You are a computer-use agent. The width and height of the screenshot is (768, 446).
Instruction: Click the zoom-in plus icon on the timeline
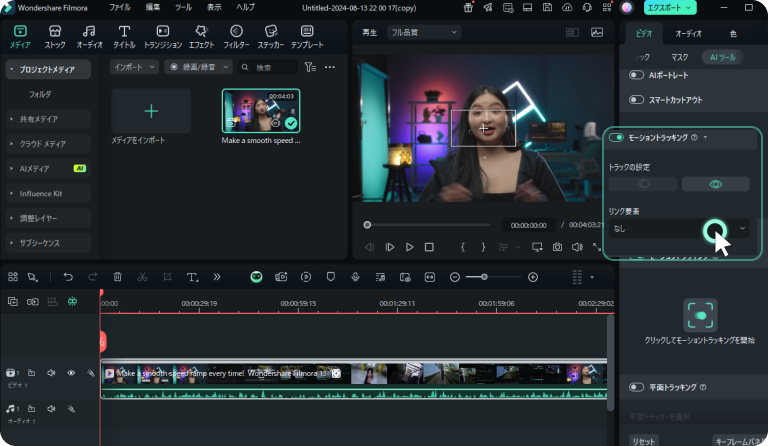point(533,277)
